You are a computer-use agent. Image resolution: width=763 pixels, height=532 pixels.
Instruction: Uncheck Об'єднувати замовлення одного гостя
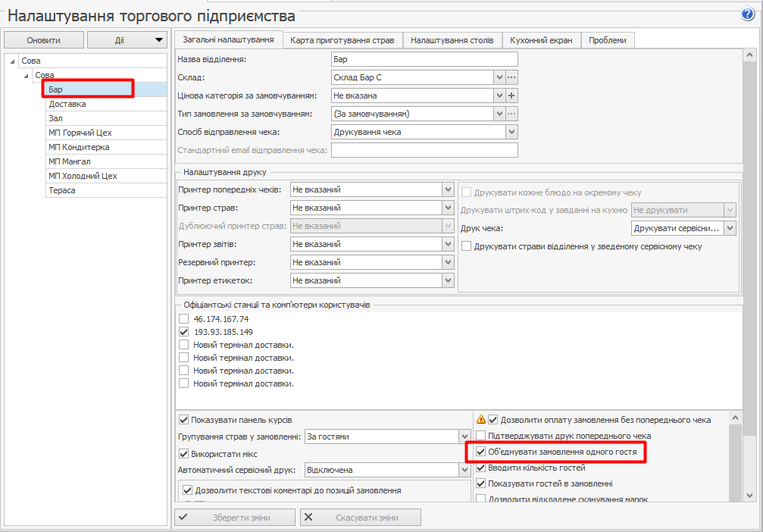coord(480,452)
